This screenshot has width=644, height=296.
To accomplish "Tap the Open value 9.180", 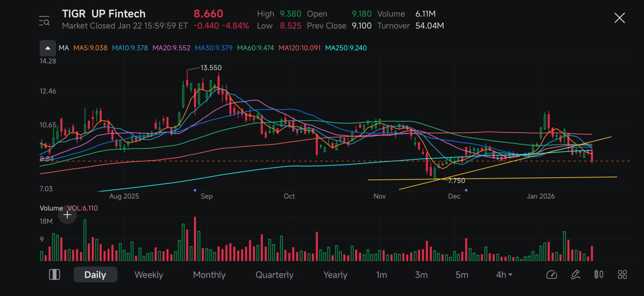I will pos(361,14).
